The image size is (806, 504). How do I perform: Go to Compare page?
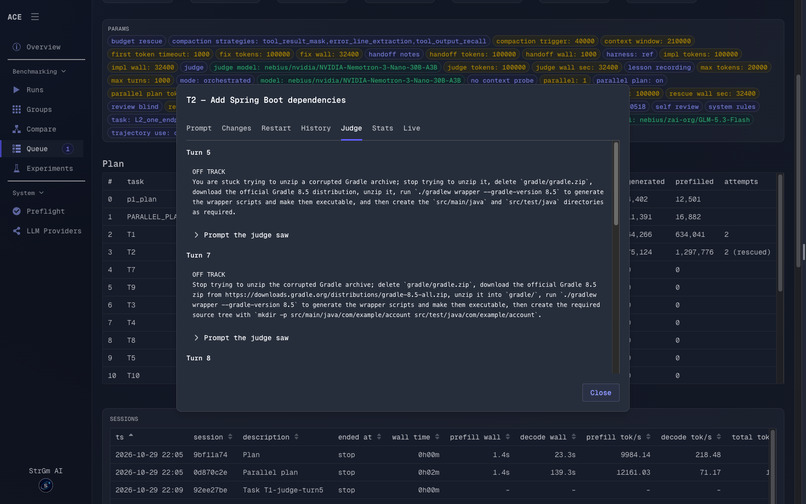tap(41, 129)
